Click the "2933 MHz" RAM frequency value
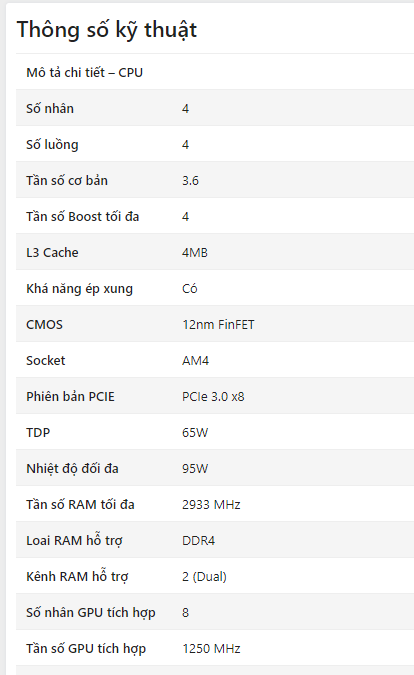The width and height of the screenshot is (414, 675). (211, 505)
